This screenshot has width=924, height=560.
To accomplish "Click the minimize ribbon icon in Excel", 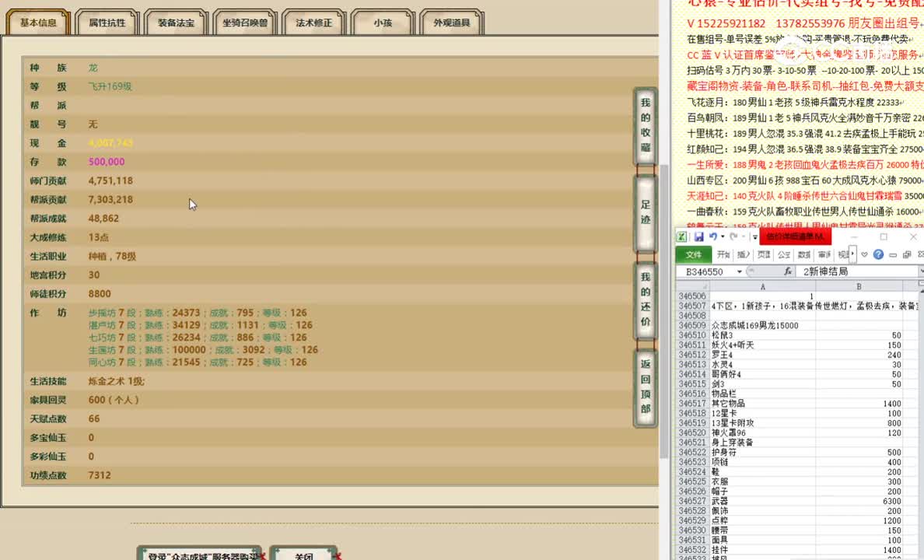I will coord(893,254).
